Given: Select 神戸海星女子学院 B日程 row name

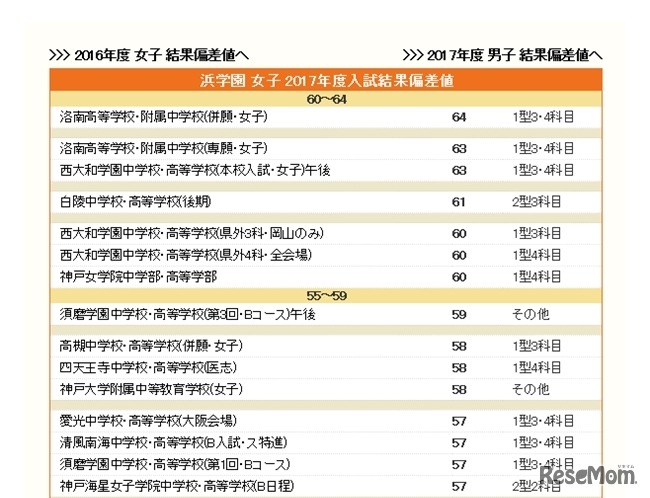Looking at the screenshot, I should [177, 486].
